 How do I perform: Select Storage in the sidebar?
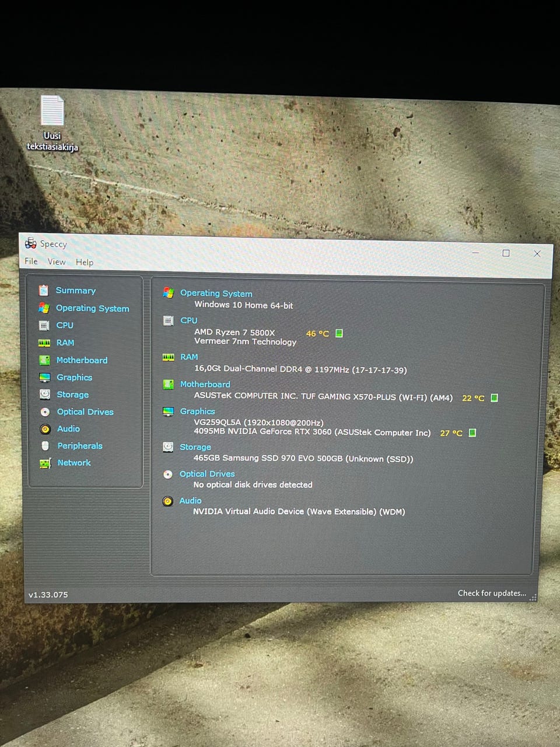tap(73, 395)
